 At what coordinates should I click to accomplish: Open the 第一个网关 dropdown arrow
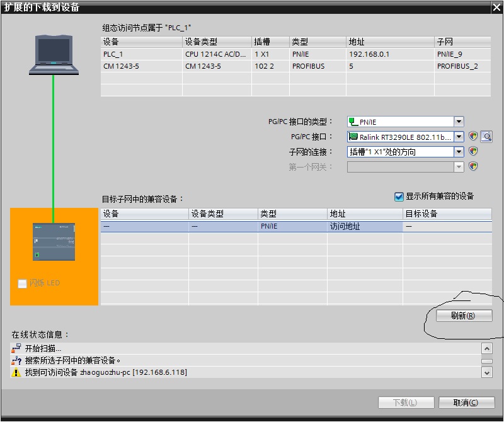(459, 167)
